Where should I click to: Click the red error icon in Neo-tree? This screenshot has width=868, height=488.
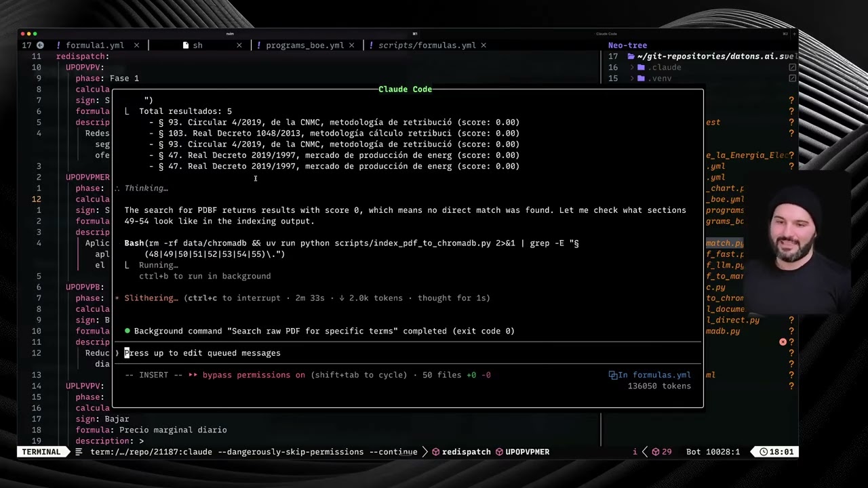[x=783, y=342]
